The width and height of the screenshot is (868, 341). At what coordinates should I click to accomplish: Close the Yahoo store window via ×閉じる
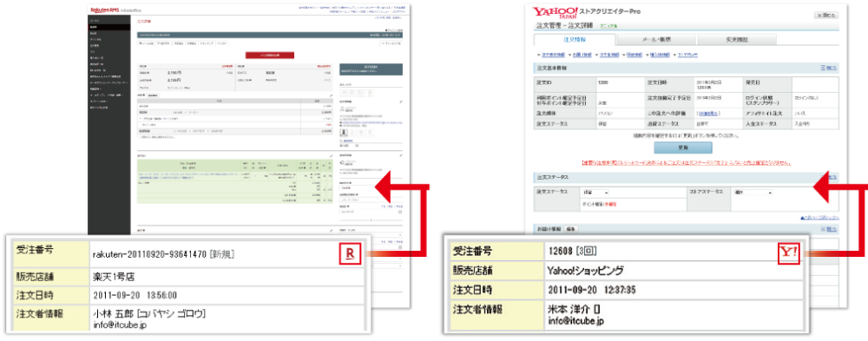827,16
